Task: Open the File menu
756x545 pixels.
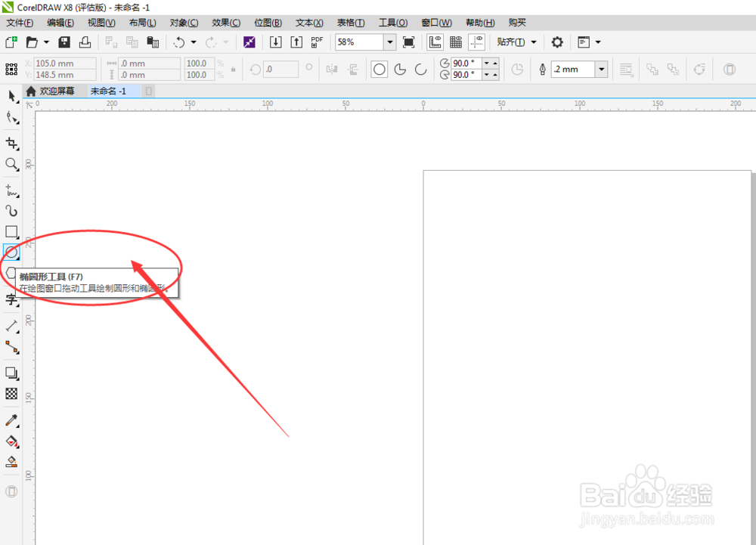Action: [x=20, y=23]
